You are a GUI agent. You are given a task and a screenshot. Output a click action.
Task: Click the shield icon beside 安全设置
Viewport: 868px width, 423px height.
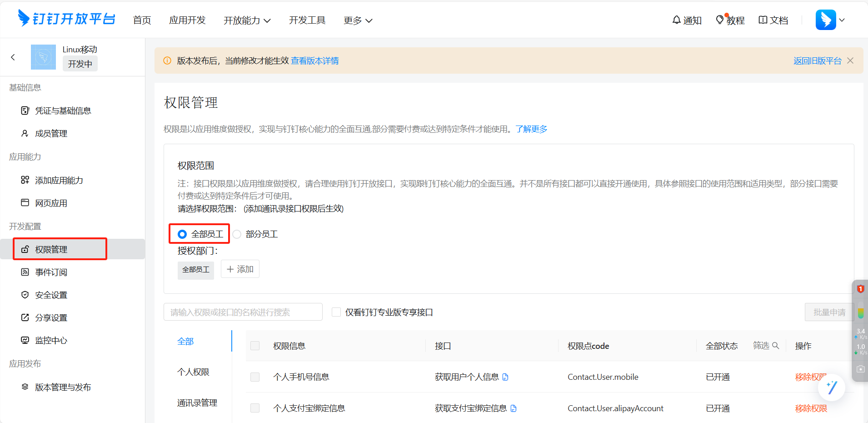(x=25, y=295)
